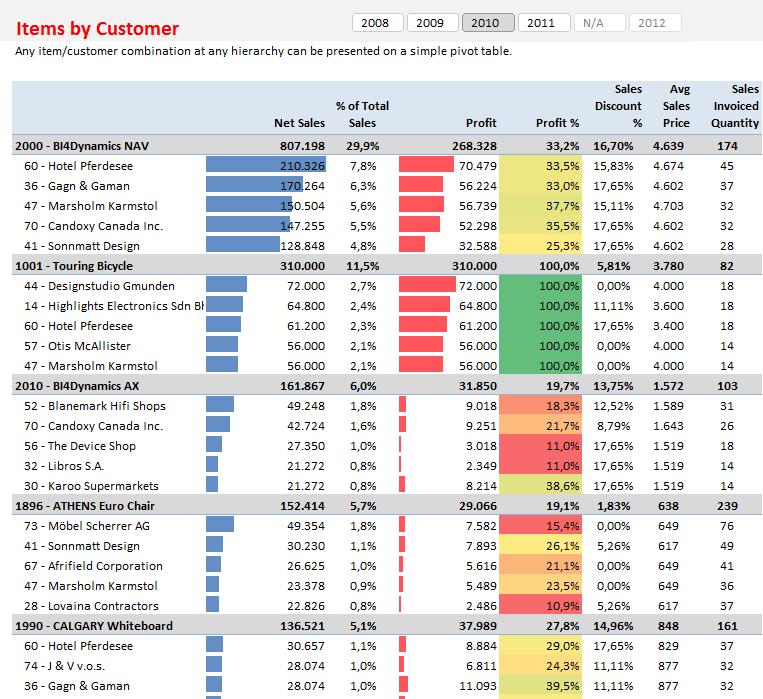763x699 pixels.
Task: Click the Items by Customer title
Action: coord(97,29)
